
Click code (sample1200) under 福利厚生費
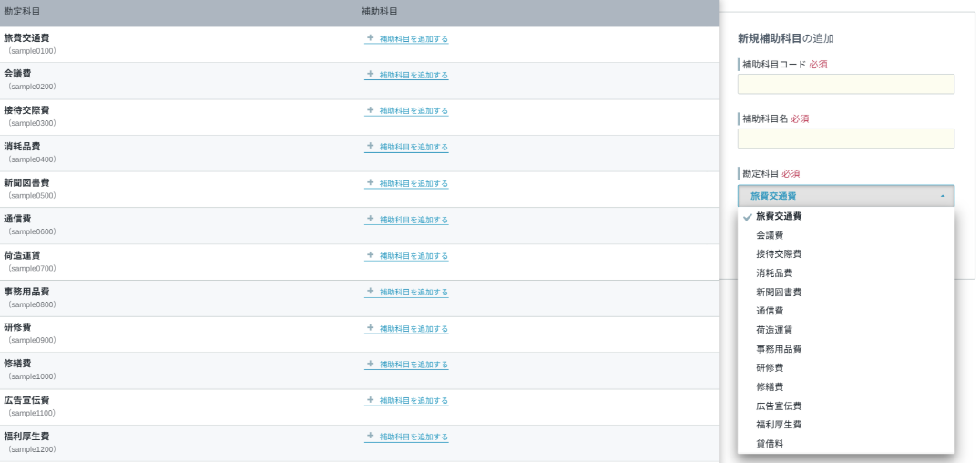[32, 449]
